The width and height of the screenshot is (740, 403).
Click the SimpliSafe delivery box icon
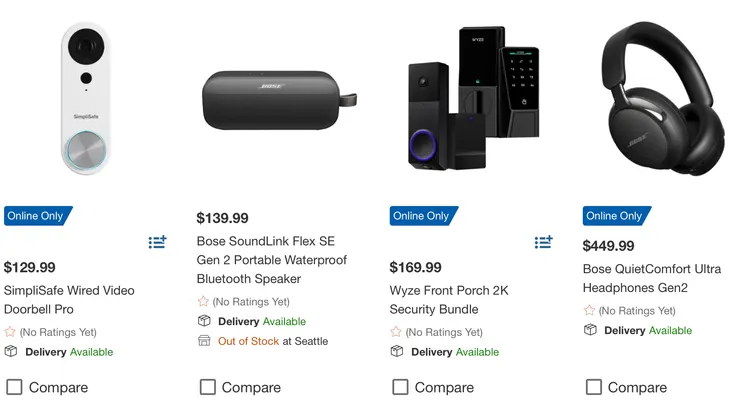click(x=11, y=351)
